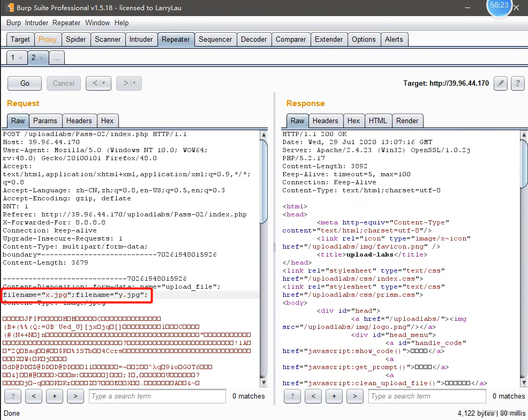The width and height of the screenshot is (528, 420).
Task: Open request search help button
Action: tap(13, 396)
